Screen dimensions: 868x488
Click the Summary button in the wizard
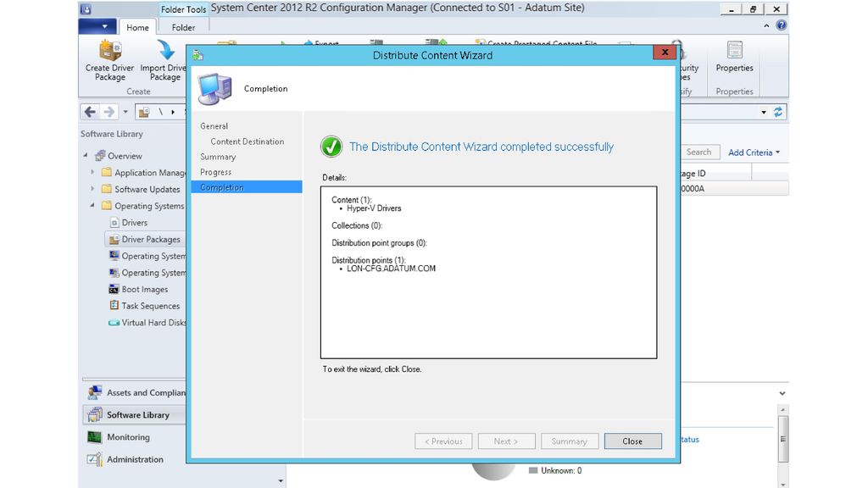[x=570, y=441]
